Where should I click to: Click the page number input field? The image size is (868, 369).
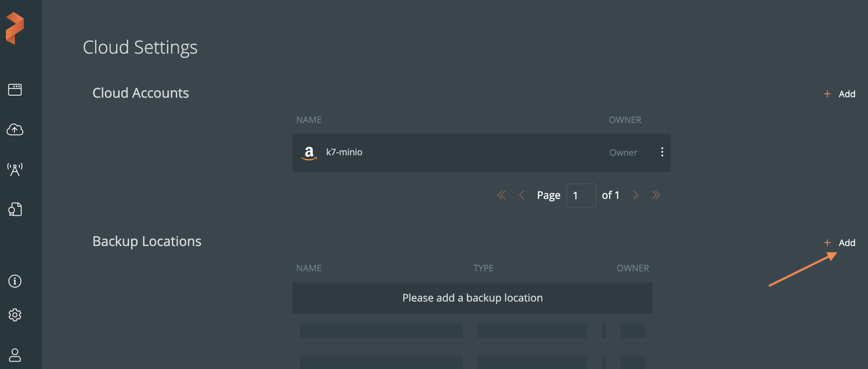[581, 195]
